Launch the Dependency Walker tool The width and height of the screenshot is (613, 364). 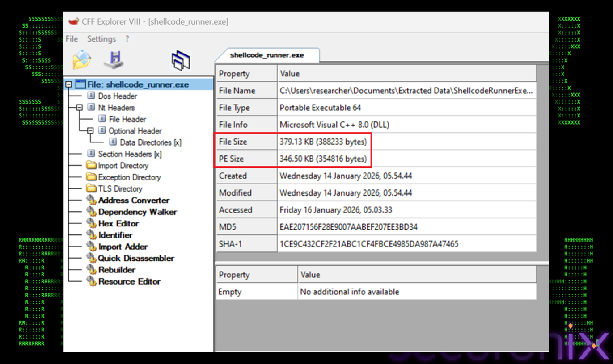pos(137,212)
